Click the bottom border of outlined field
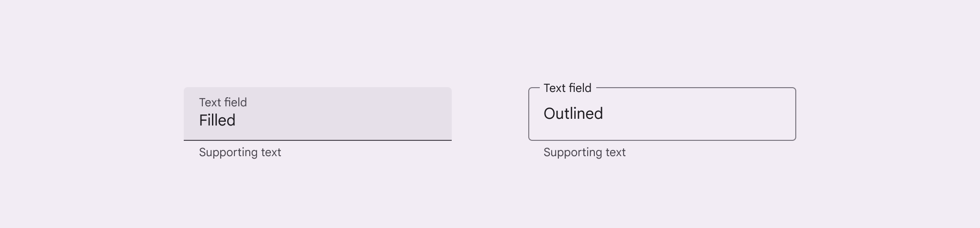The width and height of the screenshot is (980, 228). pos(662,140)
